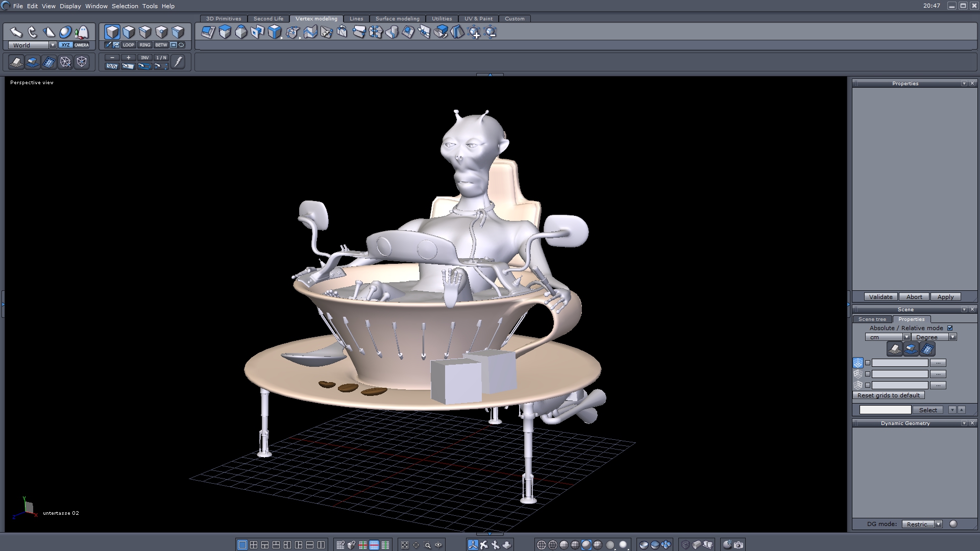Switch to four-view layout
The height and width of the screenshot is (551, 980).
pyautogui.click(x=254, y=545)
